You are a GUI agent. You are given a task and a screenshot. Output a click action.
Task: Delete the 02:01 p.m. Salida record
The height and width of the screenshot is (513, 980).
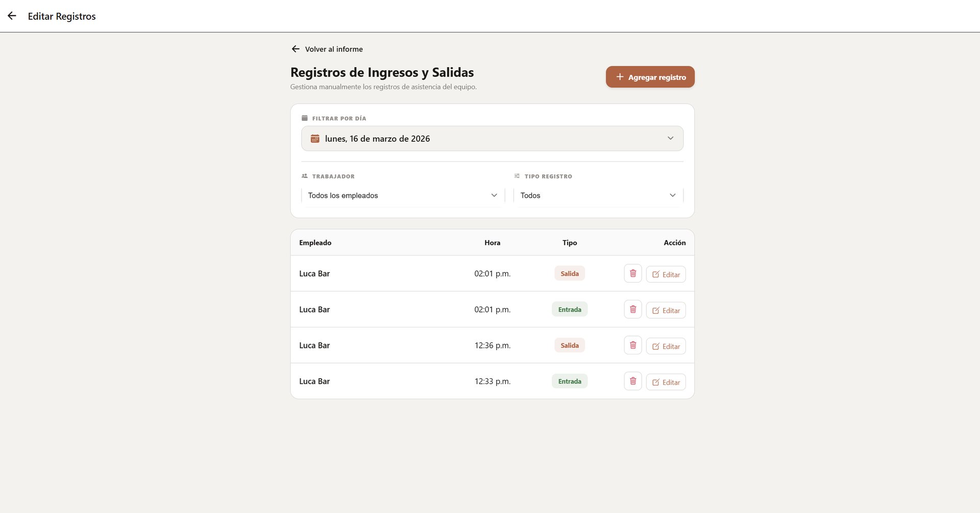(x=633, y=273)
